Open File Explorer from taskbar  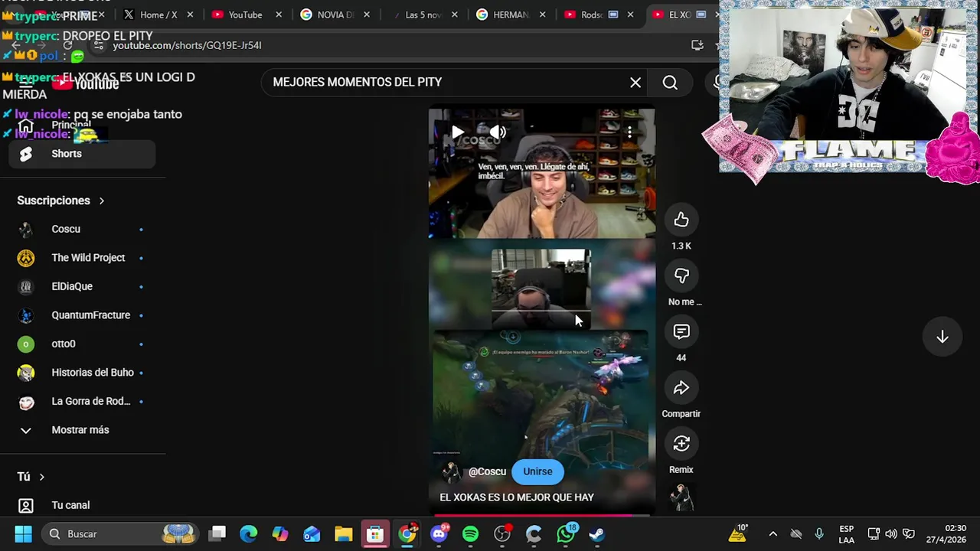[343, 534]
